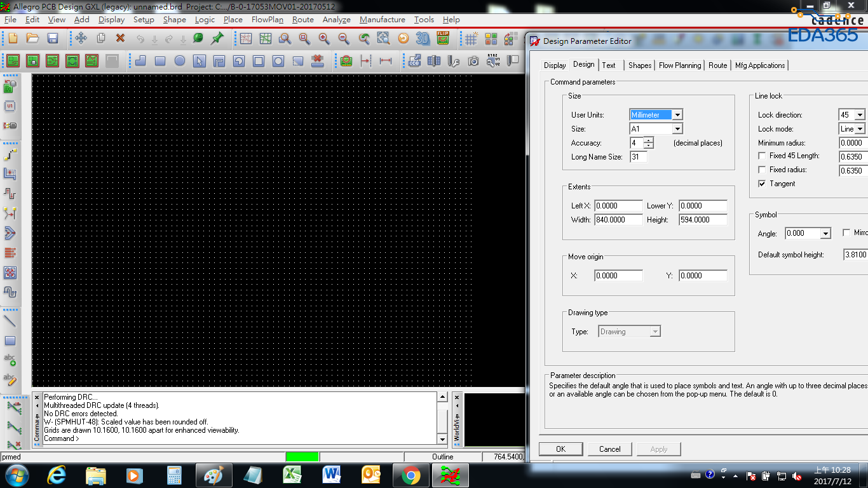Open the User Units dropdown
868x488 pixels.
click(x=677, y=115)
